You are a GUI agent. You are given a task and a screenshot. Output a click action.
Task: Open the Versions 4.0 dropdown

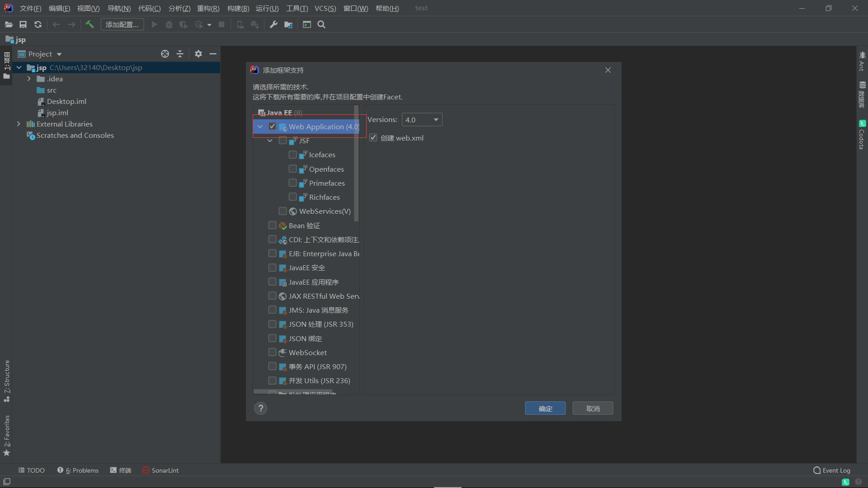[x=422, y=120]
